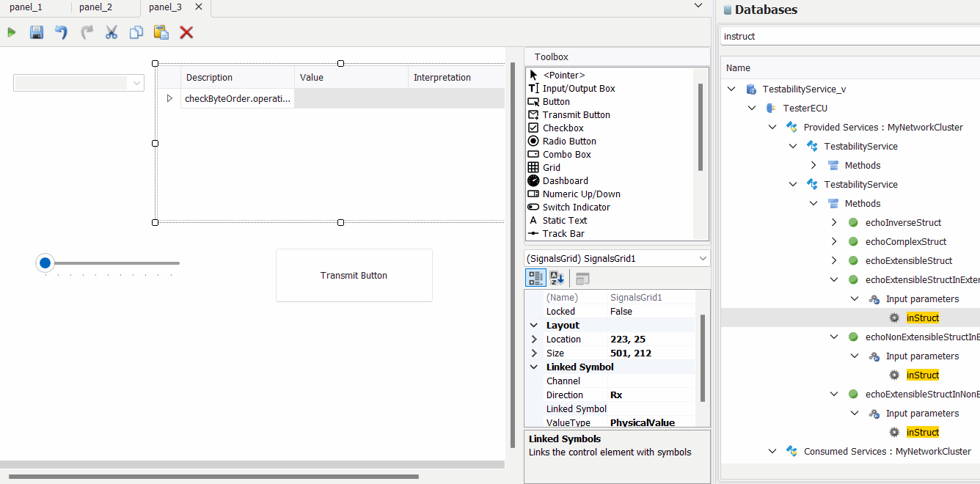Switch the property grid to Categorized view
This screenshot has width=980, height=484.
point(536,278)
